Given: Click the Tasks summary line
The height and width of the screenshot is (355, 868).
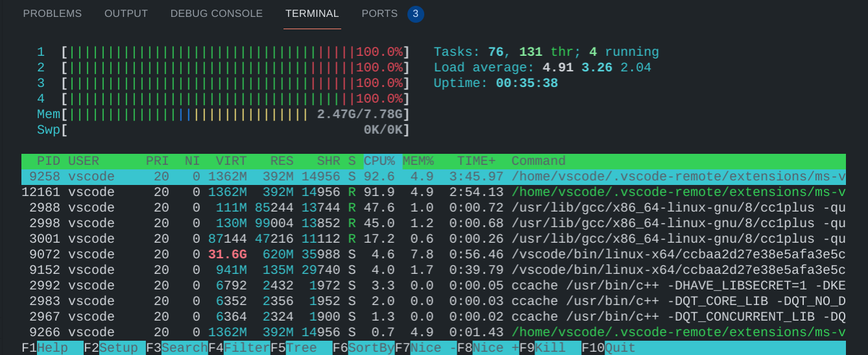Looking at the screenshot, I should tap(546, 52).
